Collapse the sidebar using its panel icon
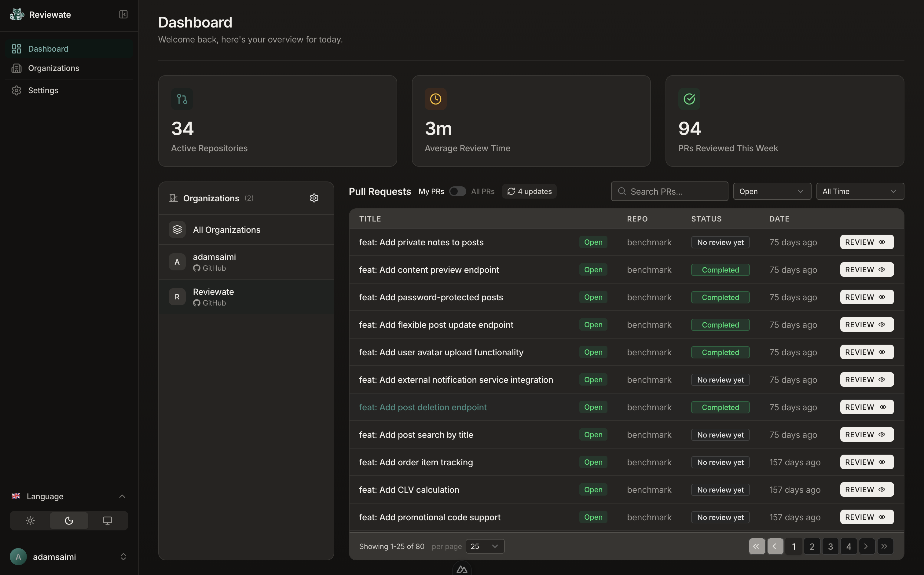Viewport: 924px width, 575px height. (x=123, y=14)
